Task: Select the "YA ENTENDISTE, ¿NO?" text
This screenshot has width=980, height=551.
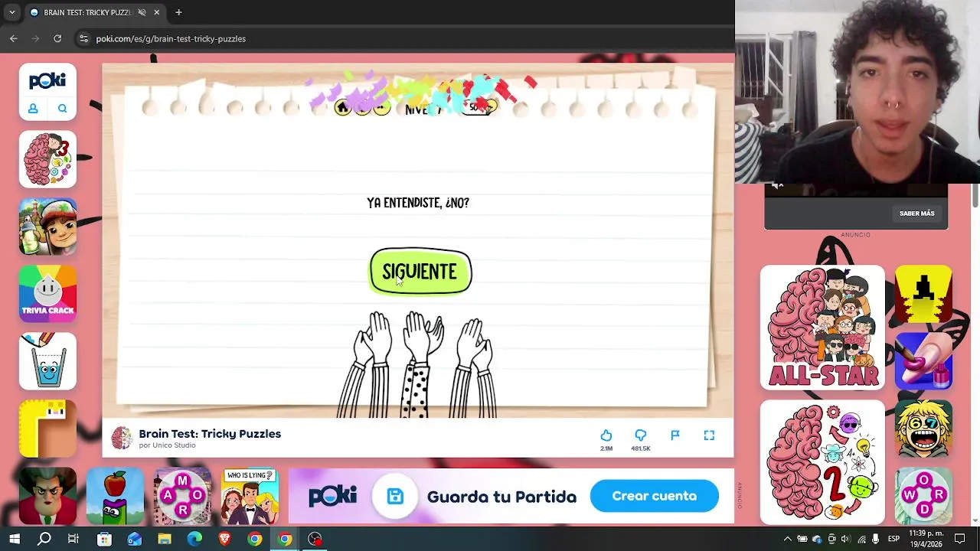Action: click(418, 203)
